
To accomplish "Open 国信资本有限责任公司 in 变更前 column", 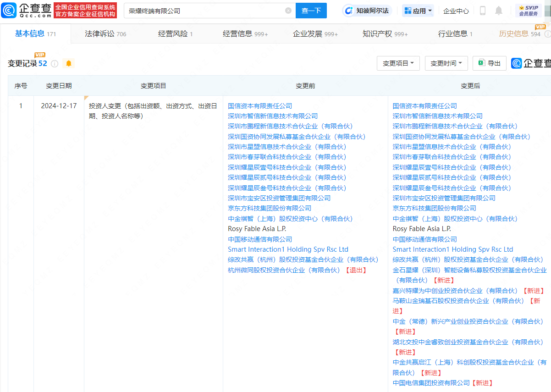I will click(260, 106).
